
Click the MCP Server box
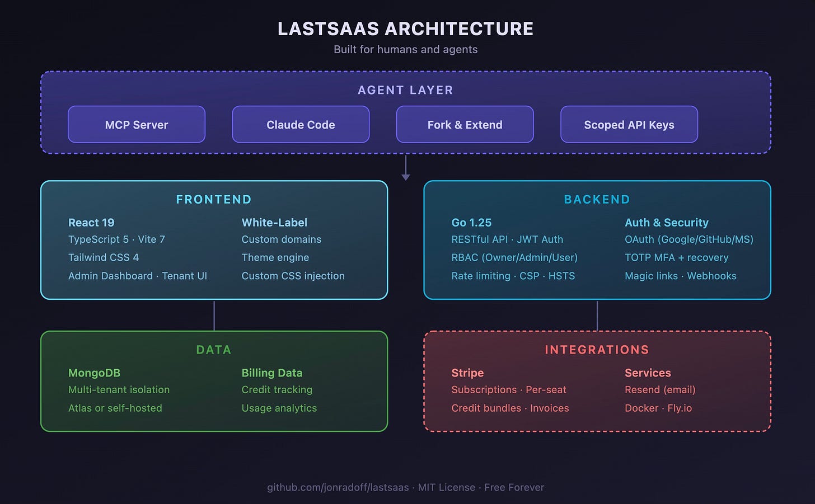pyautogui.click(x=137, y=124)
